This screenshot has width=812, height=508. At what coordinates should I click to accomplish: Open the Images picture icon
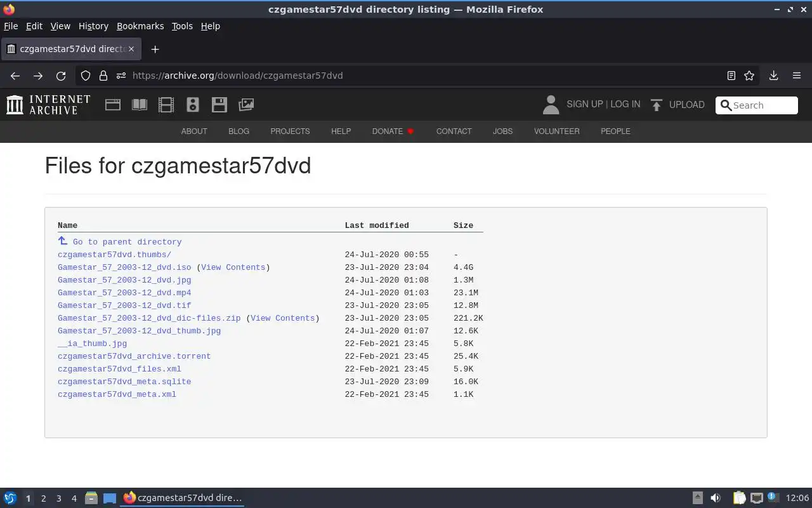coord(246,105)
